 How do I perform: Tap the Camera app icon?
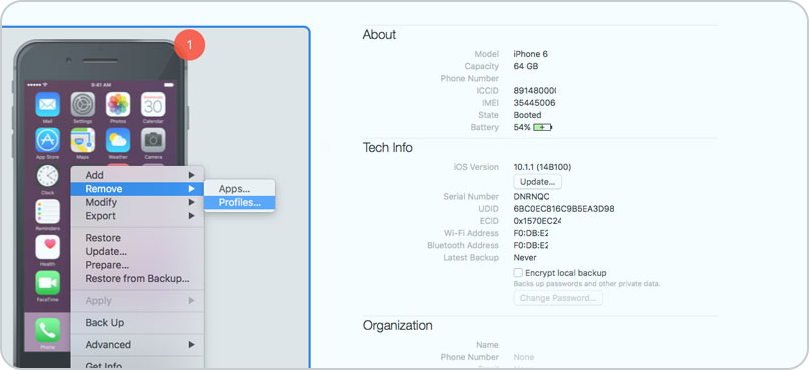pyautogui.click(x=153, y=140)
